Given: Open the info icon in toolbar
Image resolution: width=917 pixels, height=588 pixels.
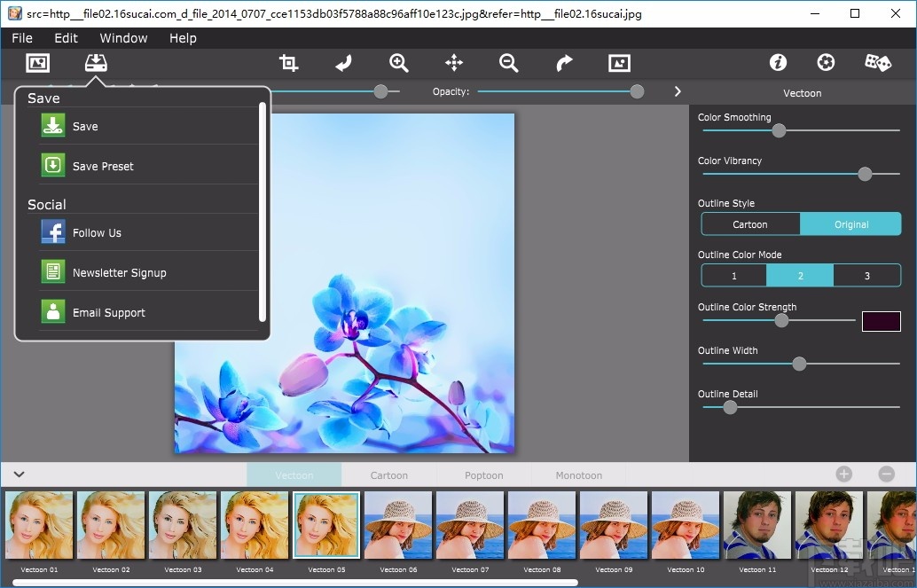Looking at the screenshot, I should [x=778, y=62].
